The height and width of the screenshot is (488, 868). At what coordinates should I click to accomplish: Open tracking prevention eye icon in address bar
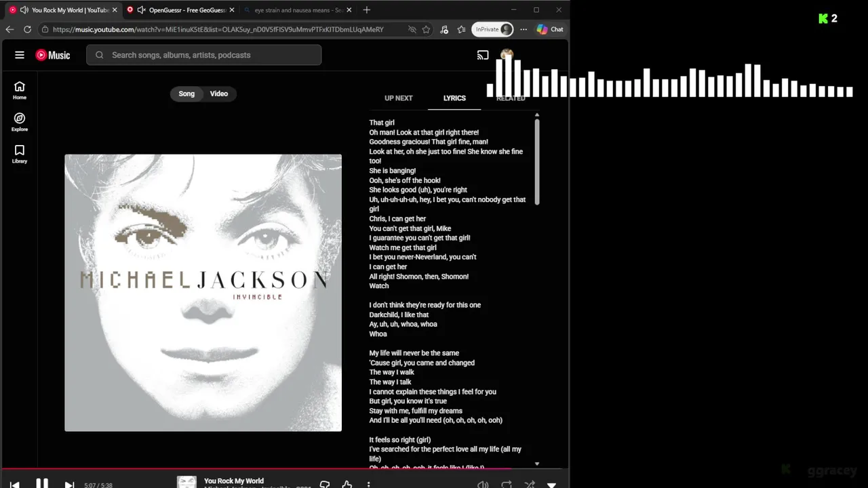(x=412, y=29)
